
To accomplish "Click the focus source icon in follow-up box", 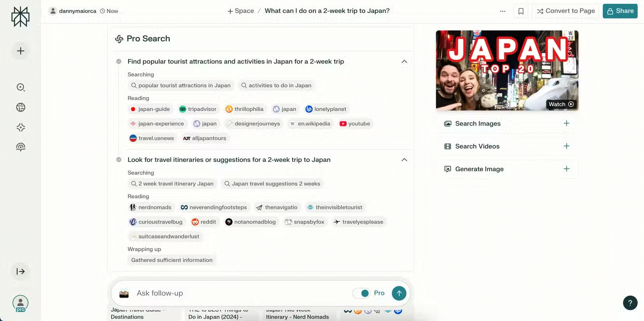I will (x=124, y=294).
